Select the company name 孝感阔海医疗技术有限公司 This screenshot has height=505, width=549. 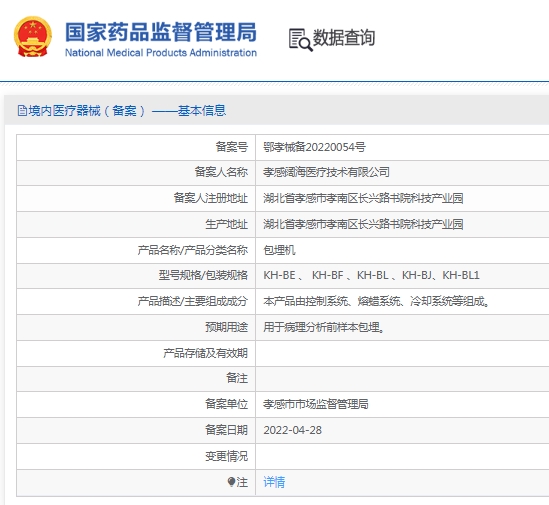[x=326, y=172]
